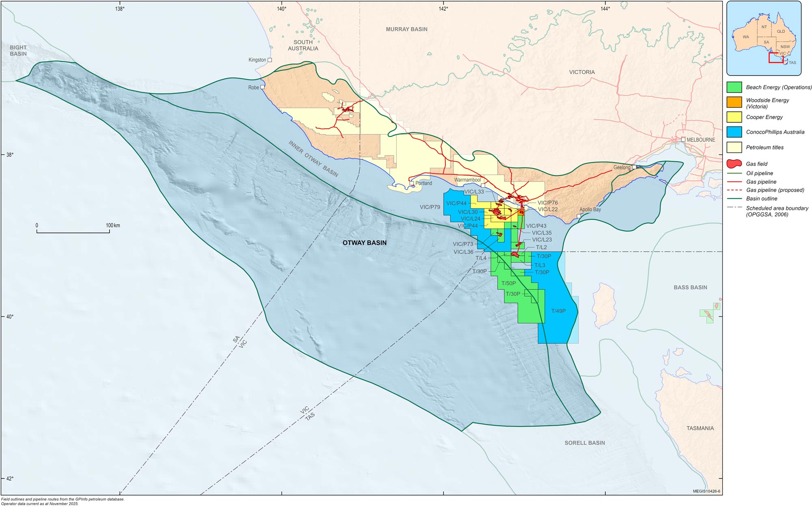Click the Australia inset locator map
812x507 pixels.
pos(764,38)
